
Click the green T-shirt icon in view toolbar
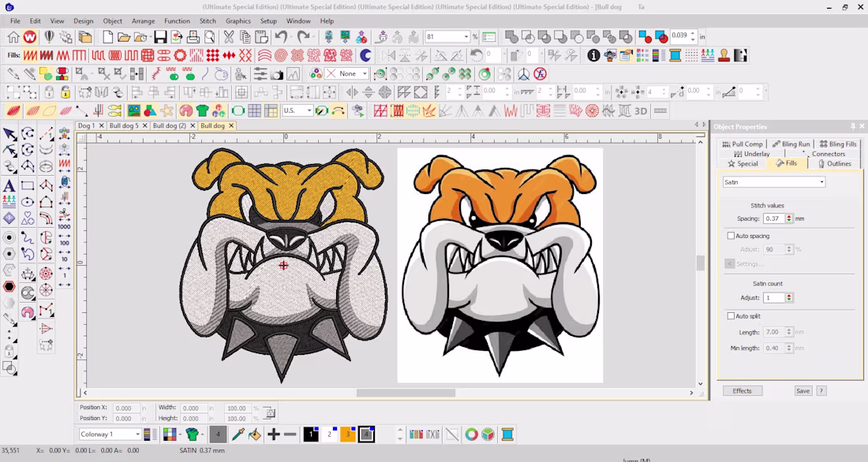202,111
